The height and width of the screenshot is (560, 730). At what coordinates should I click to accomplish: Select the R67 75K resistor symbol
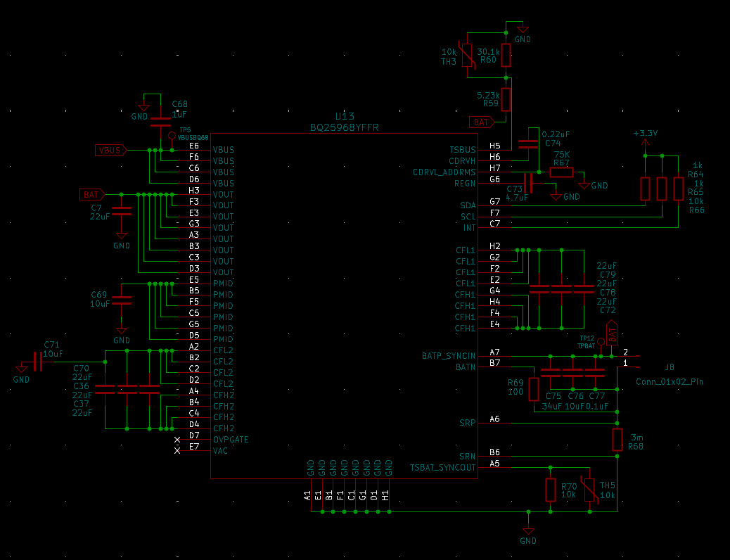[561, 172]
